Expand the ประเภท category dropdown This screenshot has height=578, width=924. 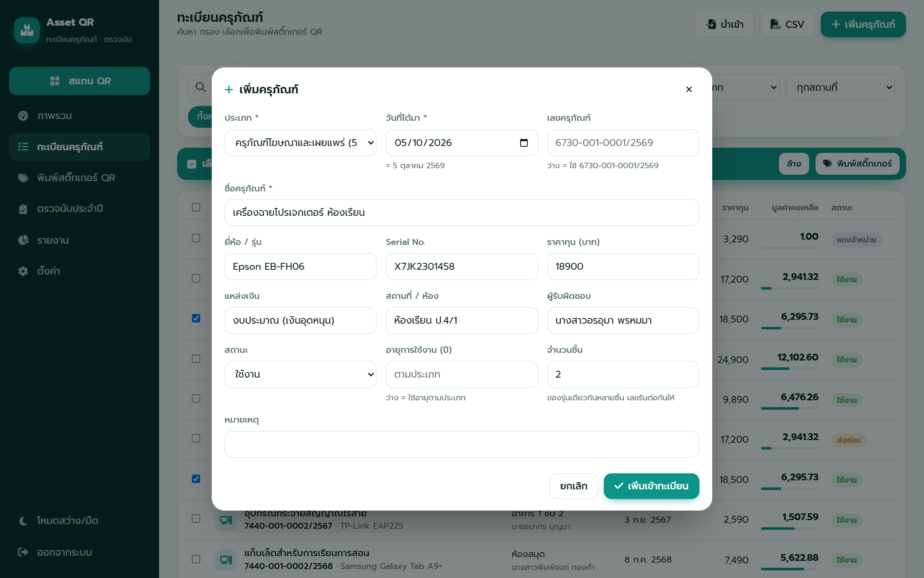pos(300,143)
